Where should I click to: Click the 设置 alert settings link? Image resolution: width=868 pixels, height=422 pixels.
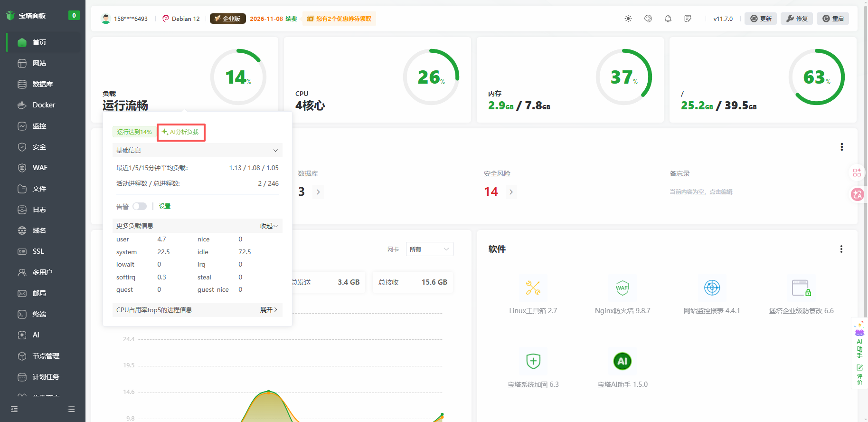pos(165,206)
